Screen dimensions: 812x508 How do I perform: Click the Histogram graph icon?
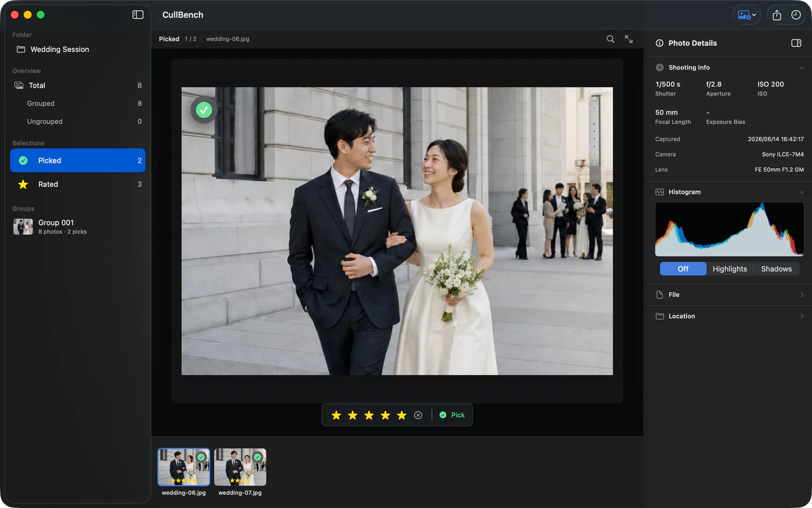point(660,192)
